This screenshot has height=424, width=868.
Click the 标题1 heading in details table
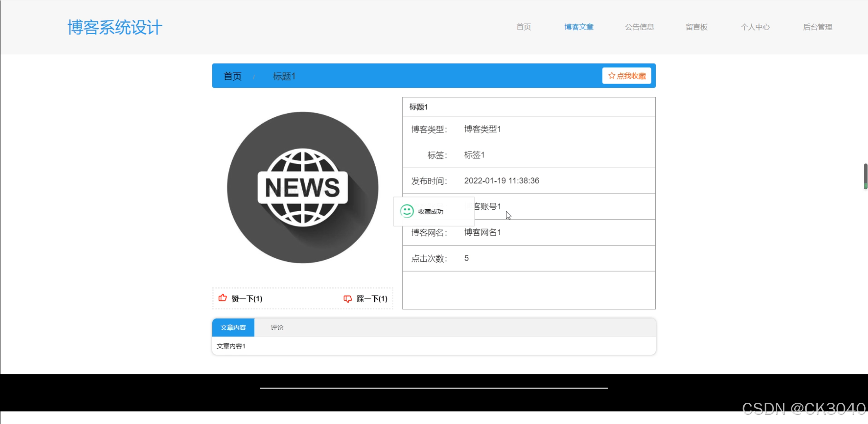[419, 107]
